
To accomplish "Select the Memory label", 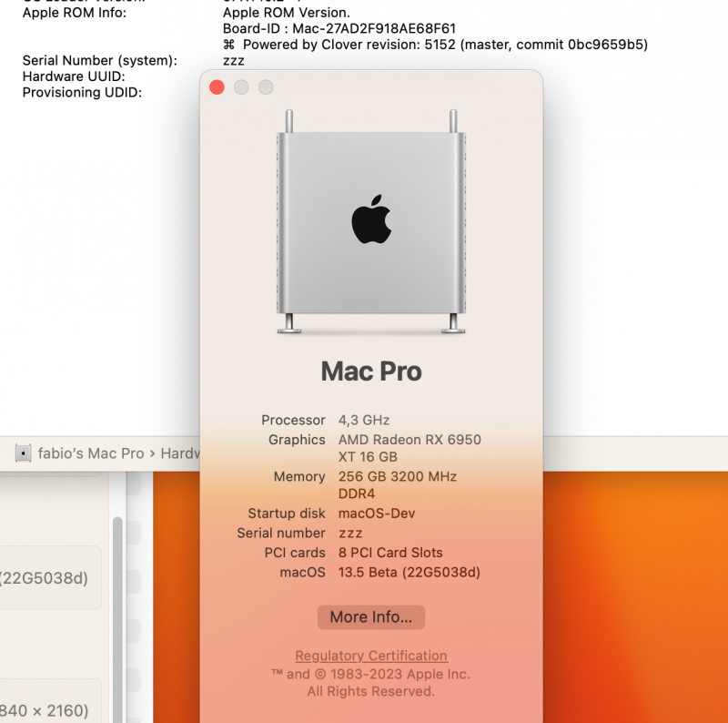I will pos(299,477).
